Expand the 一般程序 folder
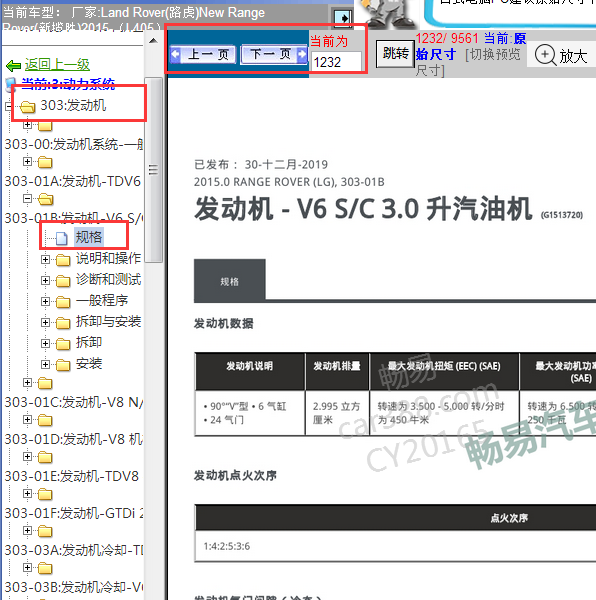Image resolution: width=596 pixels, height=600 pixels. (45, 302)
